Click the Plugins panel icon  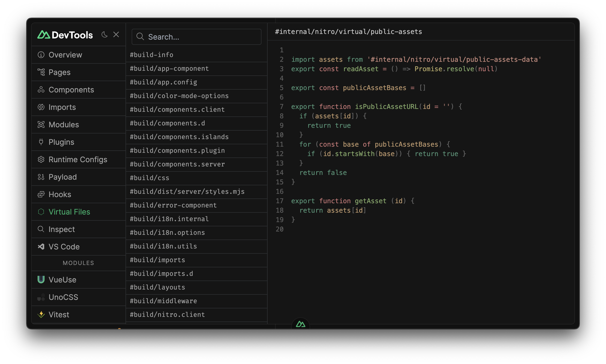pos(41,142)
